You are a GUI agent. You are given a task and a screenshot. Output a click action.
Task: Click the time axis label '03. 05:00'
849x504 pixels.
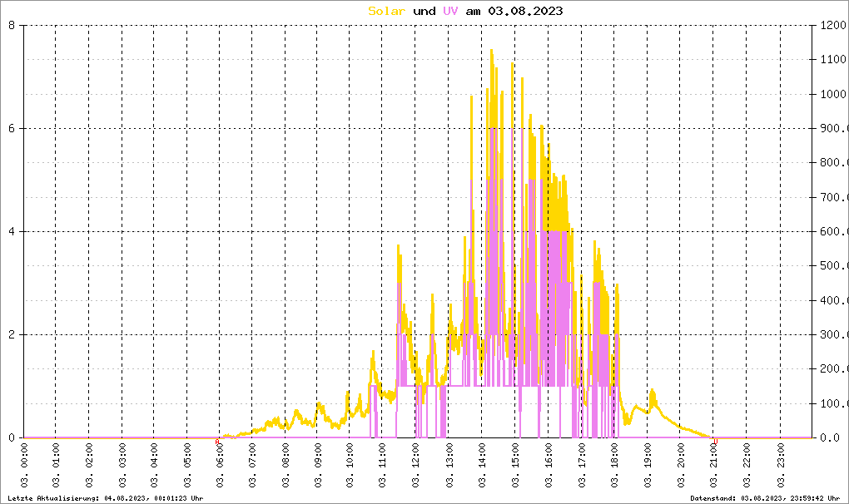pyautogui.click(x=187, y=465)
